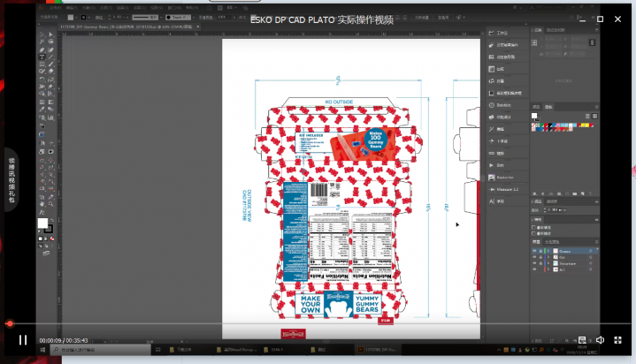Image resolution: width=636 pixels, height=364 pixels.
Task: Pause the video playback
Action: pos(23,339)
